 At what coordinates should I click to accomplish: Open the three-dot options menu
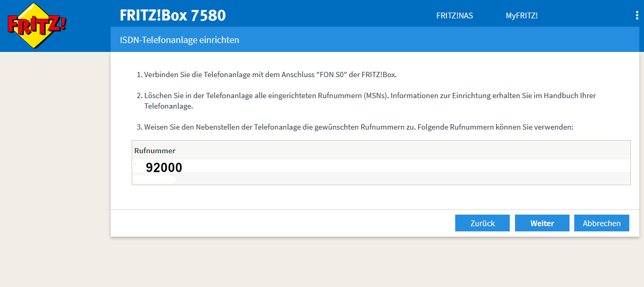(637, 16)
